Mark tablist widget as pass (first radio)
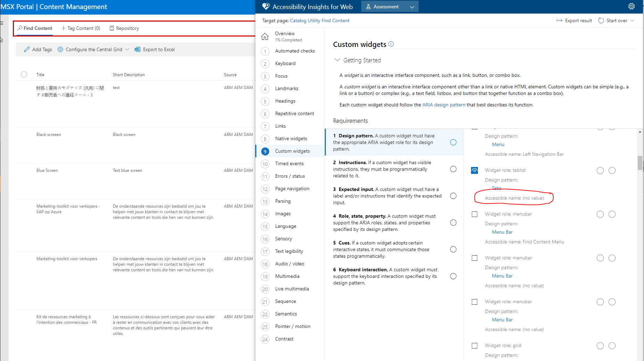 [x=600, y=170]
